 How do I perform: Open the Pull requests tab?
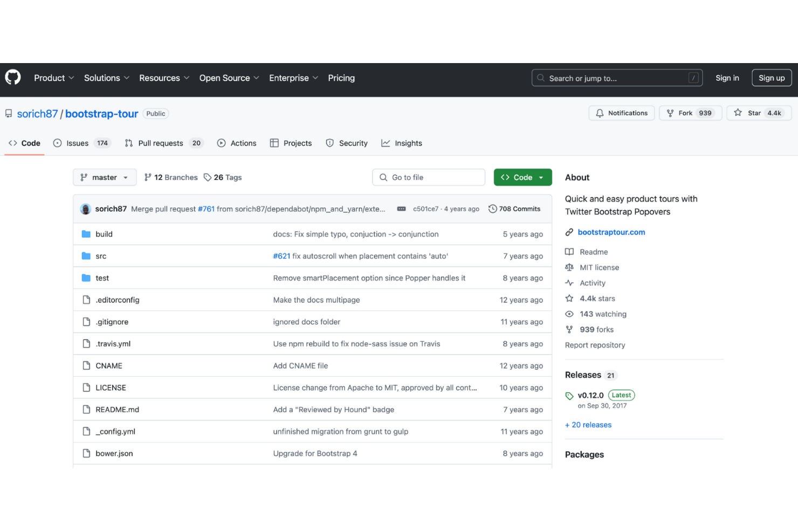pyautogui.click(x=164, y=143)
